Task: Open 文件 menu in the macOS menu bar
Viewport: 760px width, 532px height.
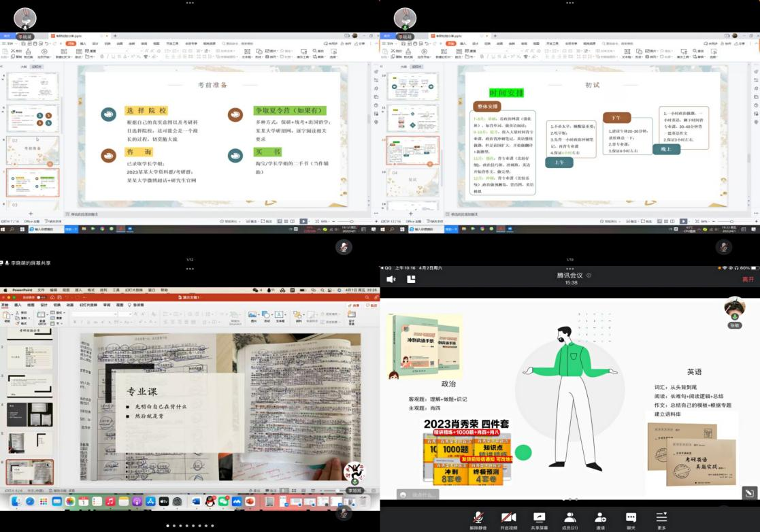Action: click(x=41, y=290)
